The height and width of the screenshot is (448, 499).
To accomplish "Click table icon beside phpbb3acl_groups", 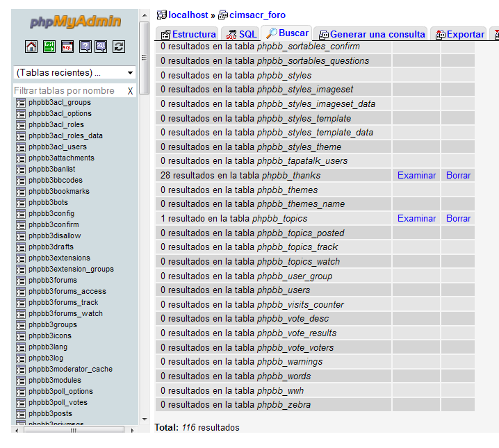I will (21, 103).
